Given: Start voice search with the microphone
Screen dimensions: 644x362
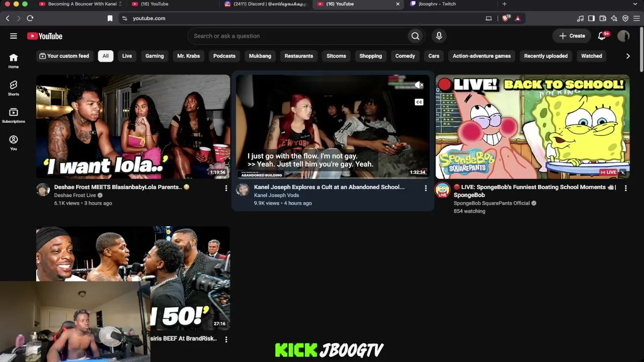Looking at the screenshot, I should (x=439, y=36).
